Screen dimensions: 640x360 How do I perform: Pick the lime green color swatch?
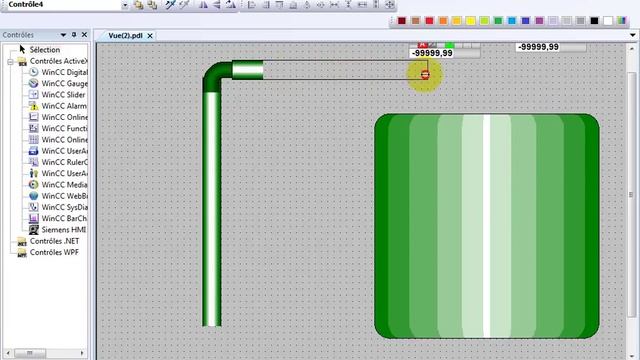click(484, 21)
